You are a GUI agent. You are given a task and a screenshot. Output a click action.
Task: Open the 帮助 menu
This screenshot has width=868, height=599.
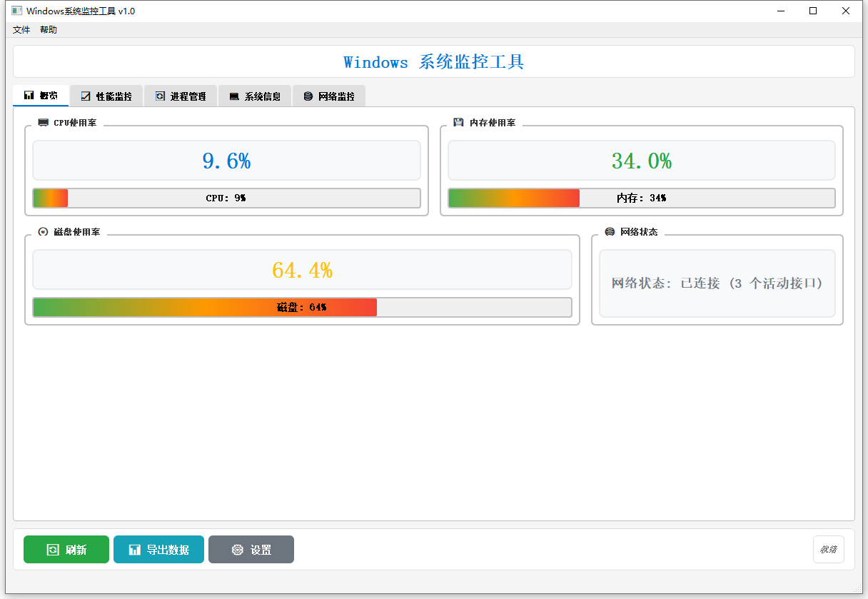coord(49,30)
